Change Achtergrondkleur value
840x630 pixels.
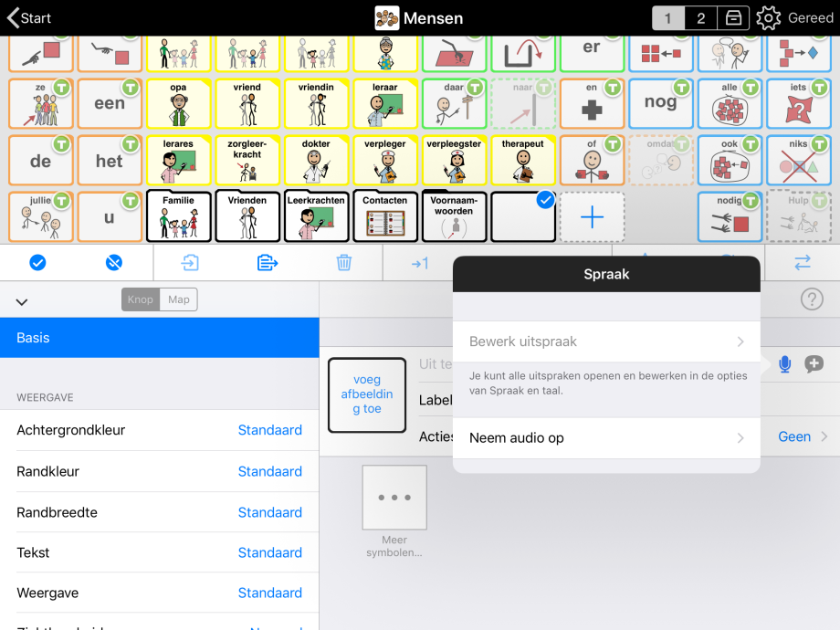click(270, 430)
